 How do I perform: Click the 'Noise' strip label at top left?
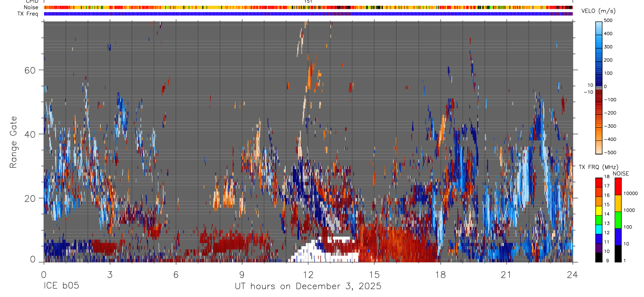(x=31, y=7)
